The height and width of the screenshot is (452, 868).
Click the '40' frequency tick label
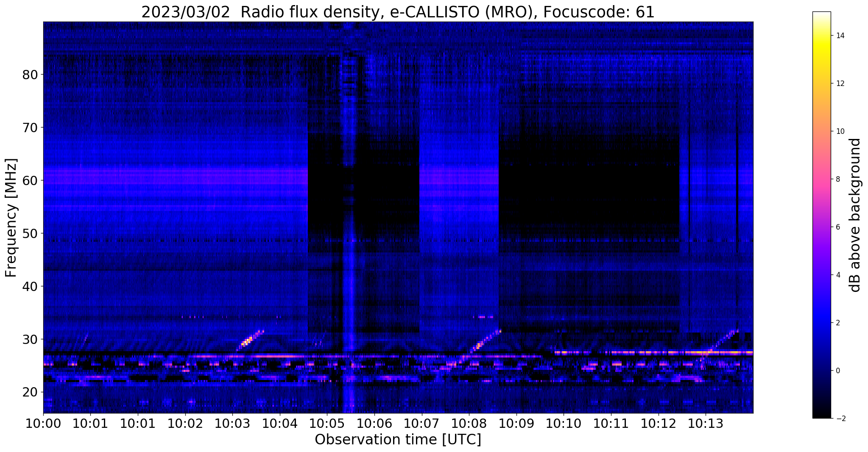tap(30, 286)
